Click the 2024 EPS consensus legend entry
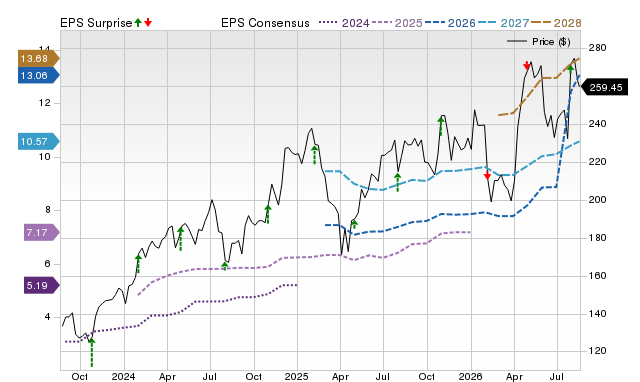This screenshot has height=382, width=640. click(x=344, y=23)
